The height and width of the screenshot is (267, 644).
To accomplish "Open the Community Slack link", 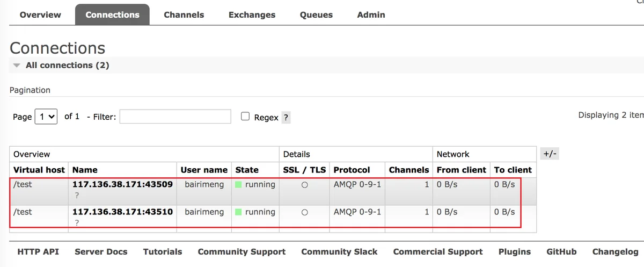I will (x=339, y=251).
